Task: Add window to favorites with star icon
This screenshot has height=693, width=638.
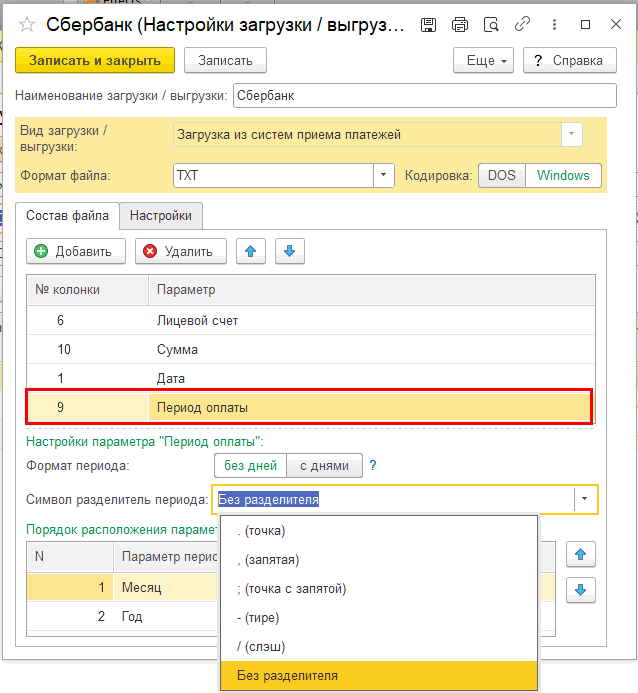Action: [x=27, y=25]
